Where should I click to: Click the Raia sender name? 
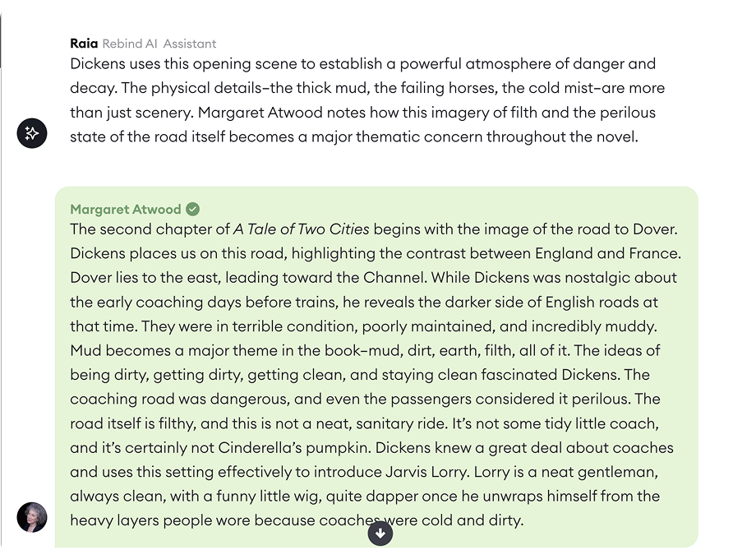click(84, 44)
